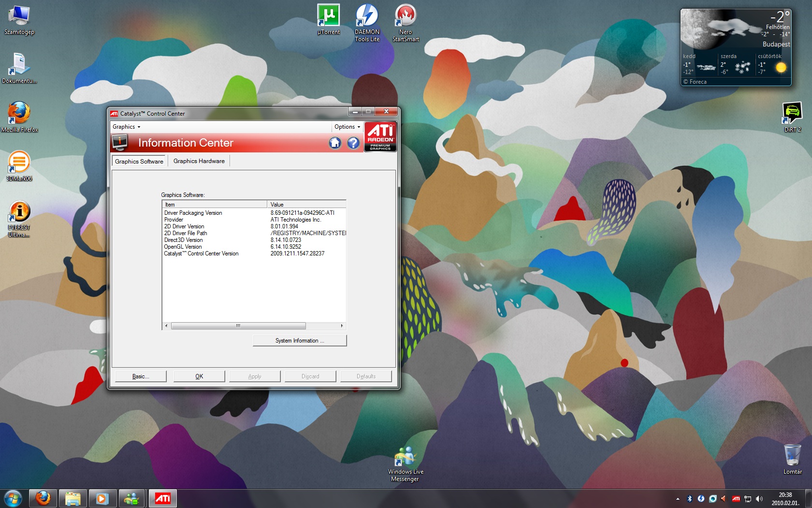Select the Mozilla Firefox desktop shortcut
Screen dimensions: 812x508
(19, 117)
